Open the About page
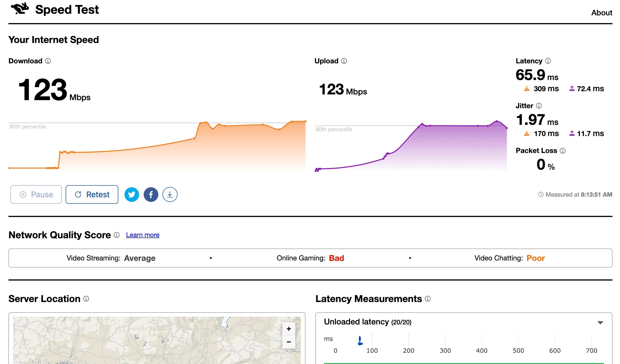 coord(601,13)
